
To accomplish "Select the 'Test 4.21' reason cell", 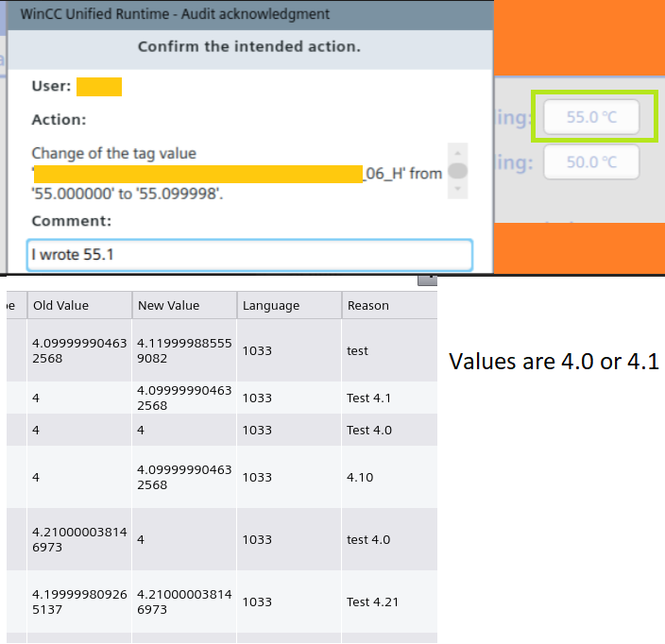I will click(x=389, y=602).
